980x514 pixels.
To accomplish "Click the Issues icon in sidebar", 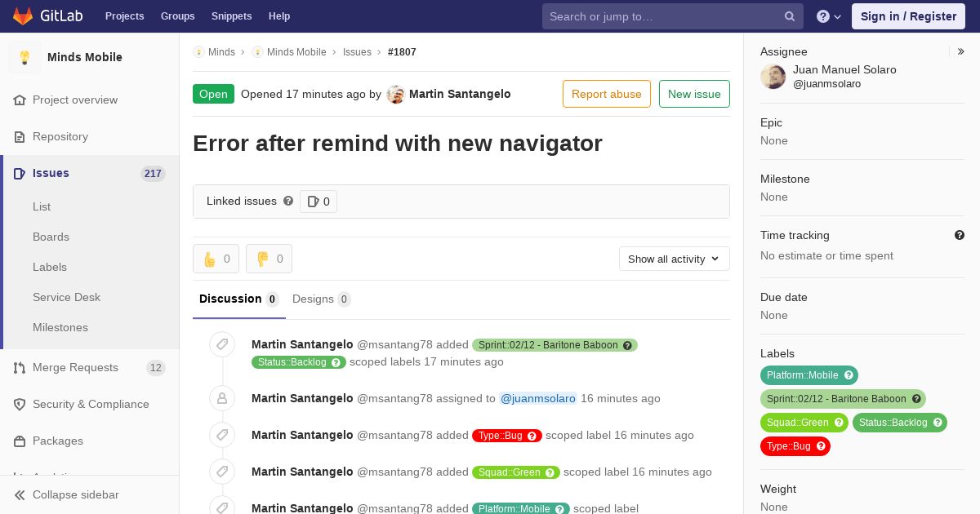I will 20,173.
